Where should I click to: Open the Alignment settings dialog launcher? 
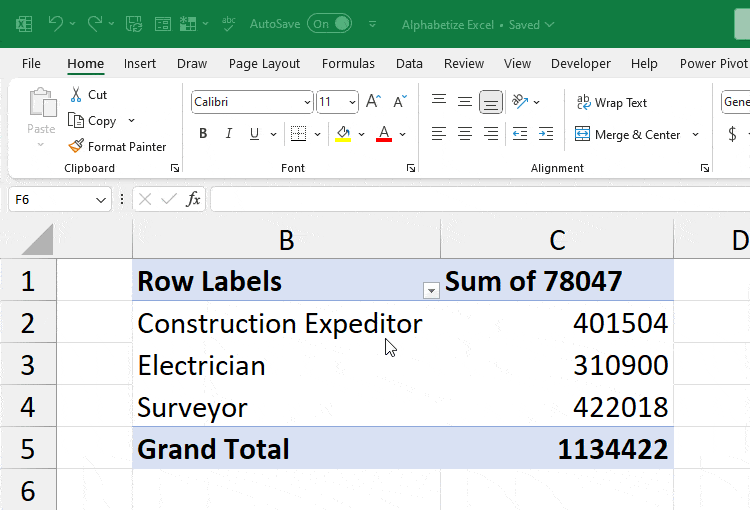click(705, 168)
